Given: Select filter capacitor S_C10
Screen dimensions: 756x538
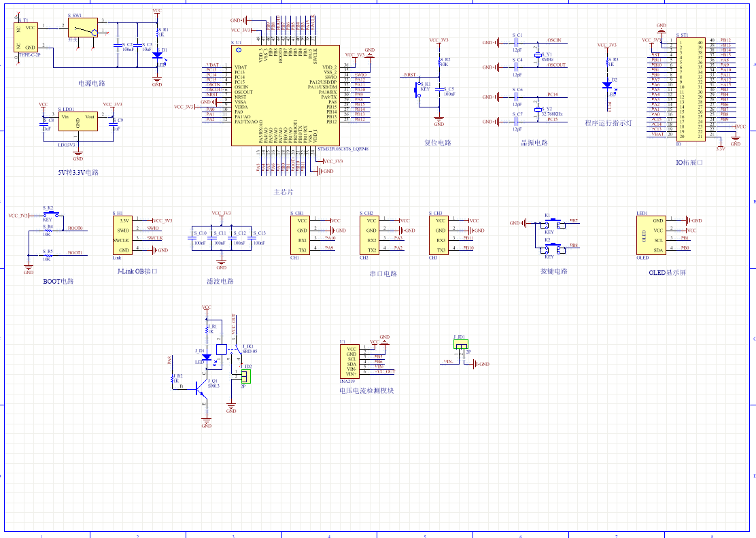Looking at the screenshot, I should (x=193, y=238).
